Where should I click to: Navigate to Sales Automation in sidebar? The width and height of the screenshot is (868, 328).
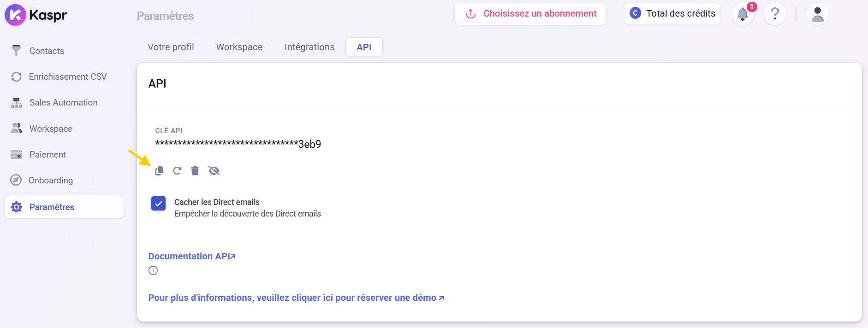tap(63, 102)
